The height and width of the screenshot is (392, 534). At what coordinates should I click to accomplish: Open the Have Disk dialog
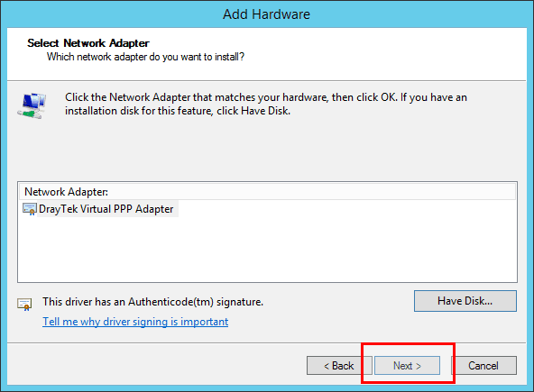pos(465,301)
